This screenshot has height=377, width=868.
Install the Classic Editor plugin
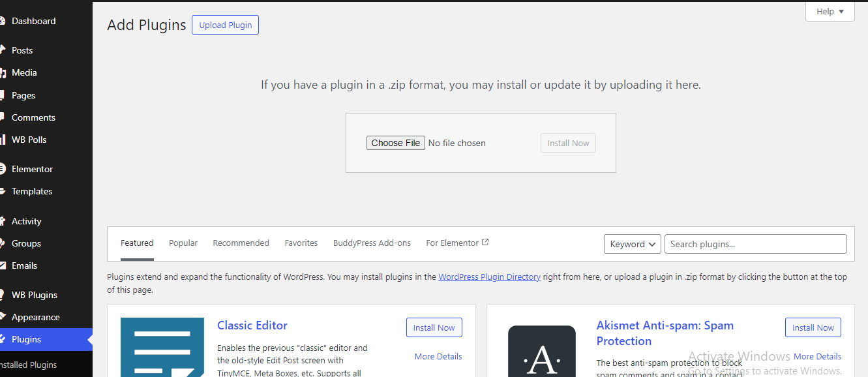(x=434, y=327)
